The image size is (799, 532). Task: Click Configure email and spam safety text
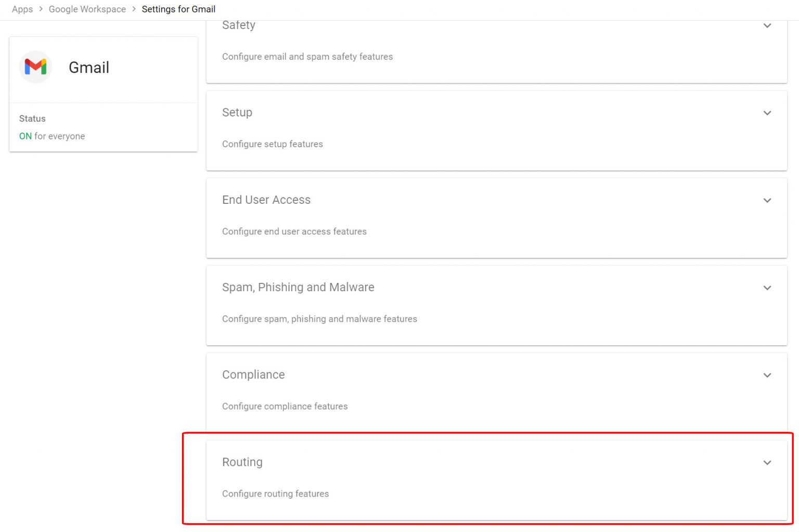pyautogui.click(x=307, y=57)
